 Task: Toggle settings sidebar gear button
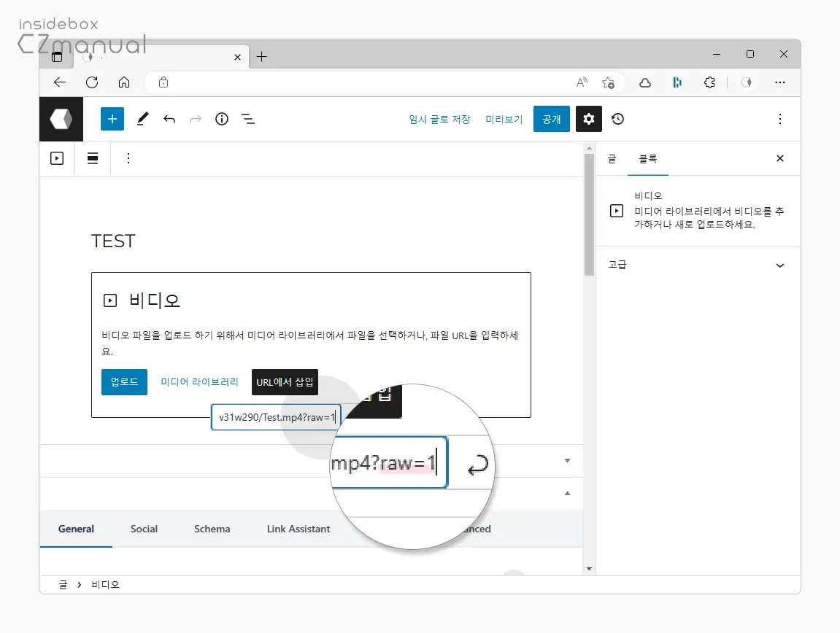[589, 119]
